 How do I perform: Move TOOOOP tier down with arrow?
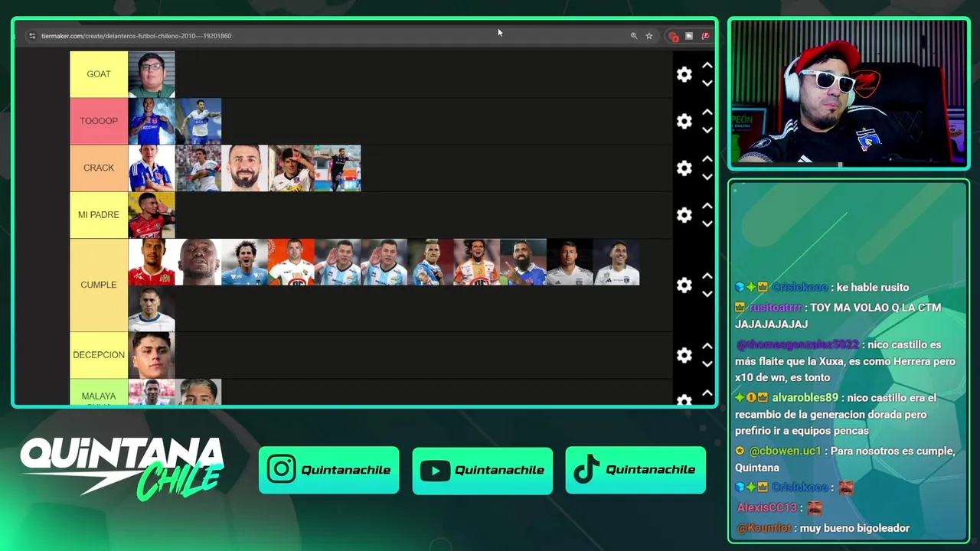[x=707, y=129]
